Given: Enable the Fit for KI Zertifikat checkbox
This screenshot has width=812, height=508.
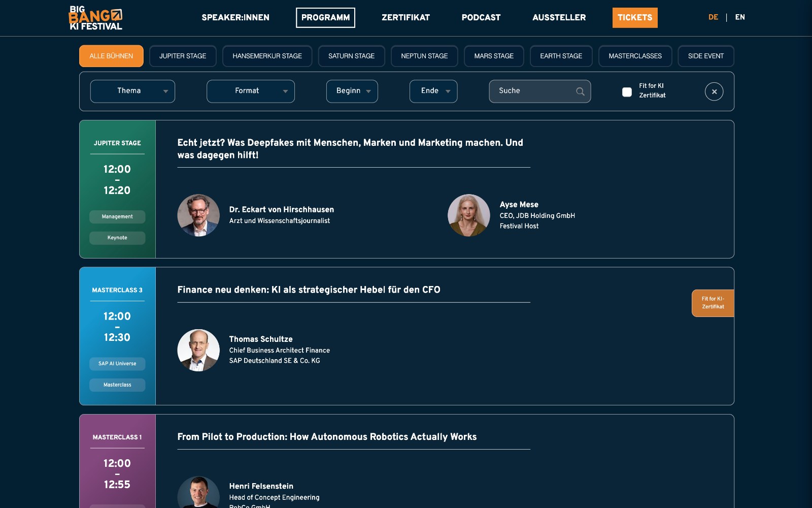Looking at the screenshot, I should [627, 92].
